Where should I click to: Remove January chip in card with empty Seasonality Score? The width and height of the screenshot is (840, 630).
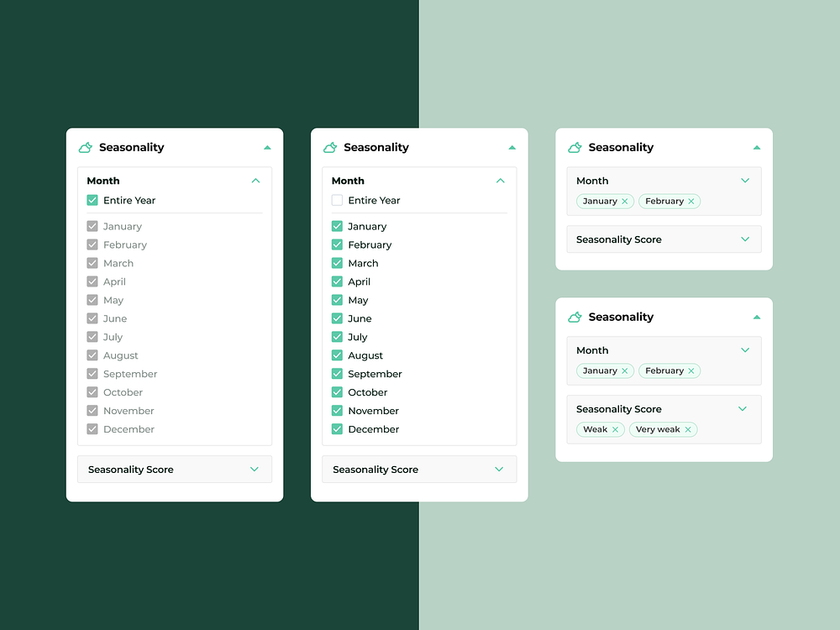625,202
